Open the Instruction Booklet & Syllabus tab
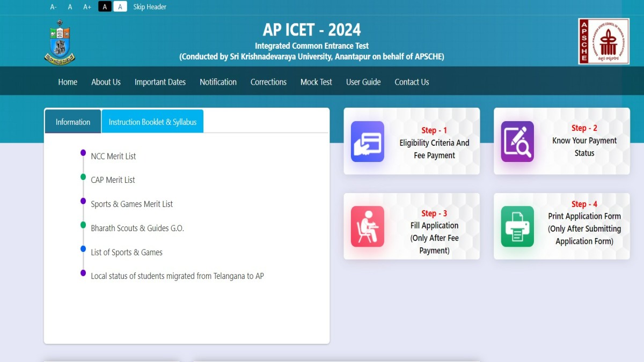This screenshot has width=644, height=362. point(152,122)
